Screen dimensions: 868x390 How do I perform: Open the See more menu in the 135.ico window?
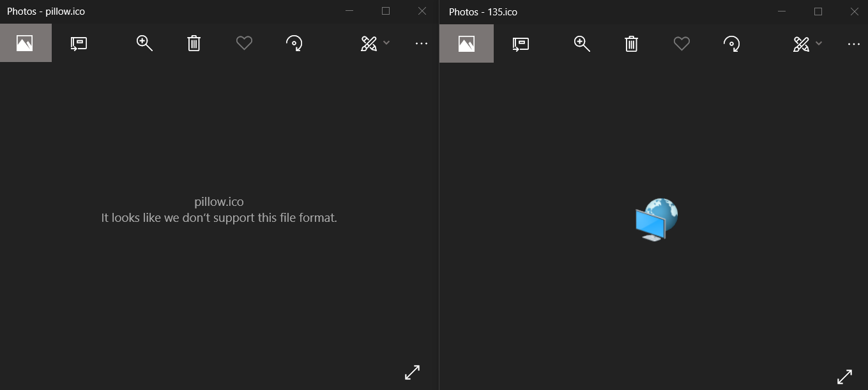[855, 43]
